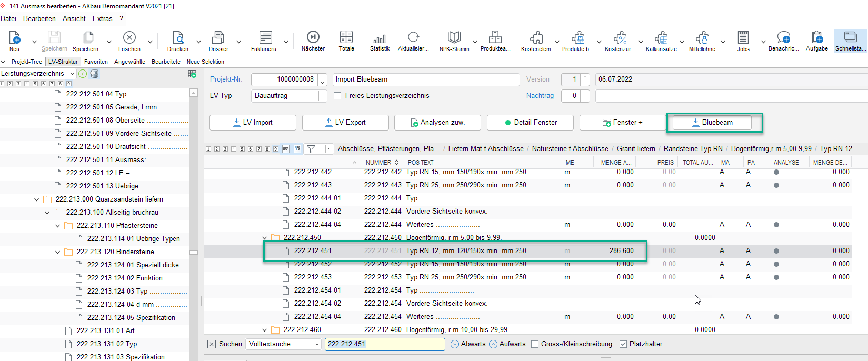Click level 9 toggle in position list toolbar
Viewport: 868px width, 361px height.
276,149
